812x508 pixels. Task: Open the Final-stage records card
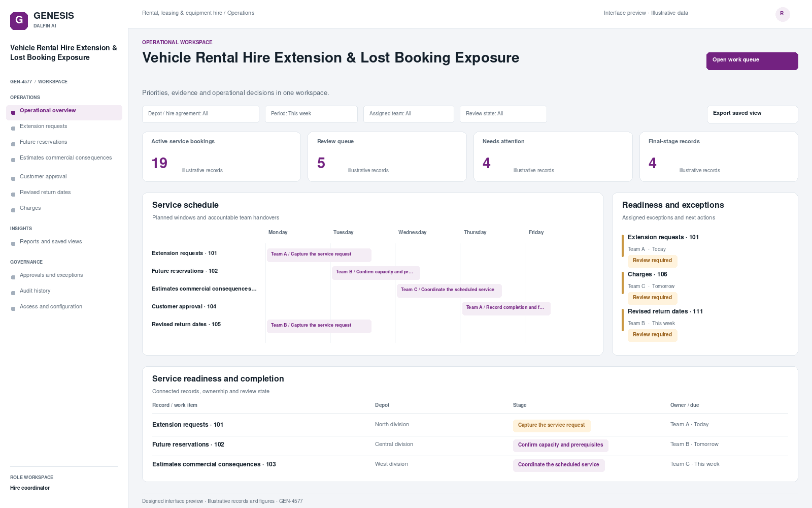coord(719,156)
